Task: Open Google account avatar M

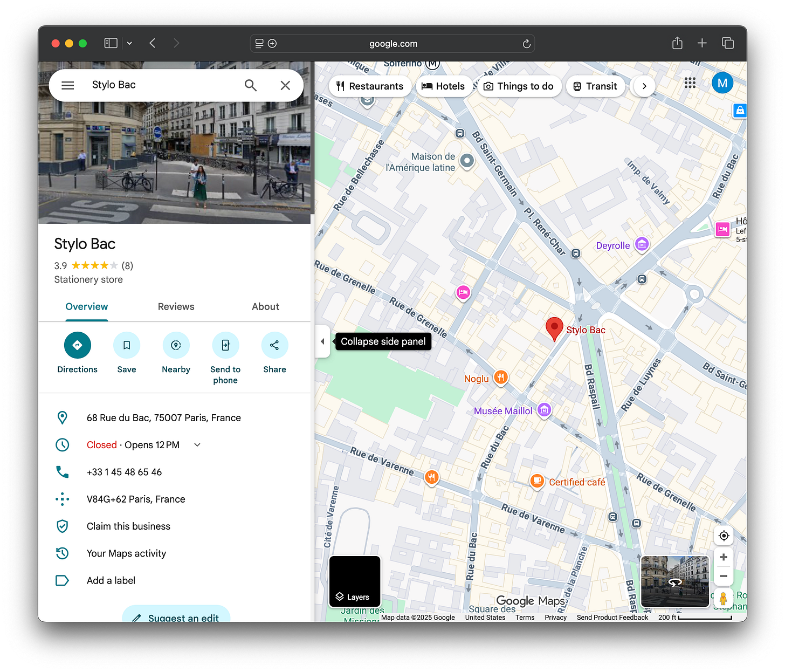Action: [722, 83]
